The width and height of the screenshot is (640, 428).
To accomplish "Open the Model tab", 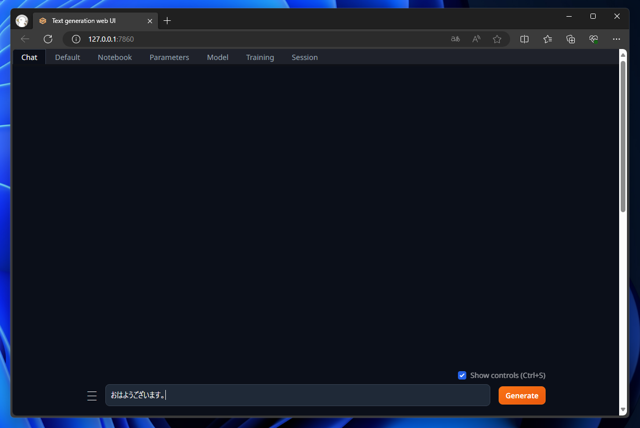I will [218, 57].
